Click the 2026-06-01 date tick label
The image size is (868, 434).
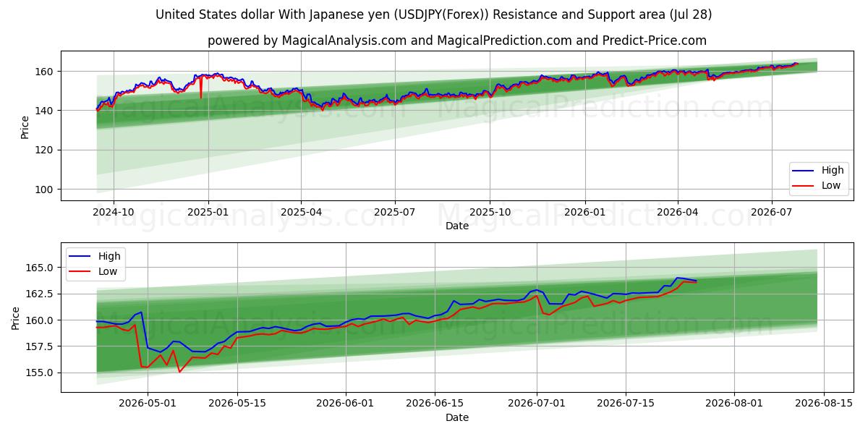345,404
